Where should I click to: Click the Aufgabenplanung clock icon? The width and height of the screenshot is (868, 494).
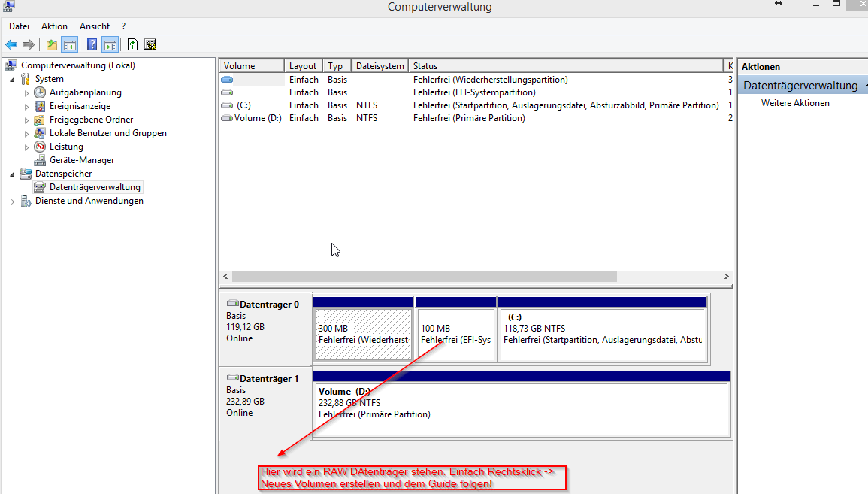[x=40, y=92]
